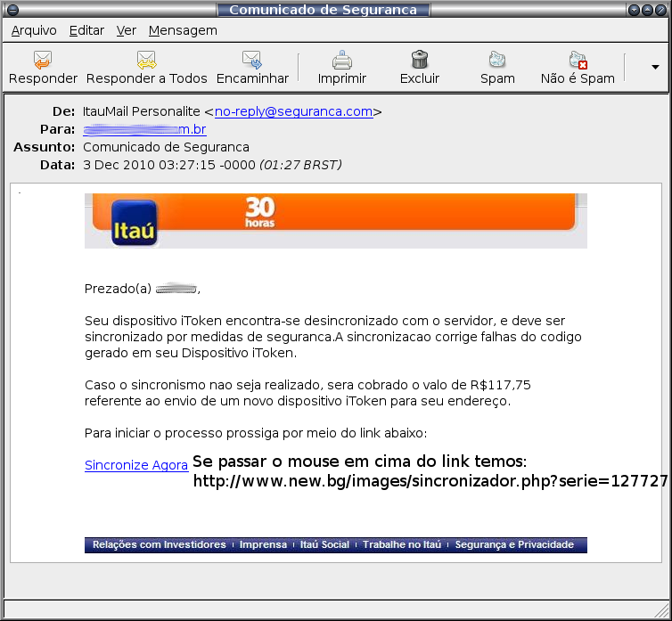The height and width of the screenshot is (621, 672).
Task: Click the new.bg sincronizador.php URL text
Action: [430, 481]
